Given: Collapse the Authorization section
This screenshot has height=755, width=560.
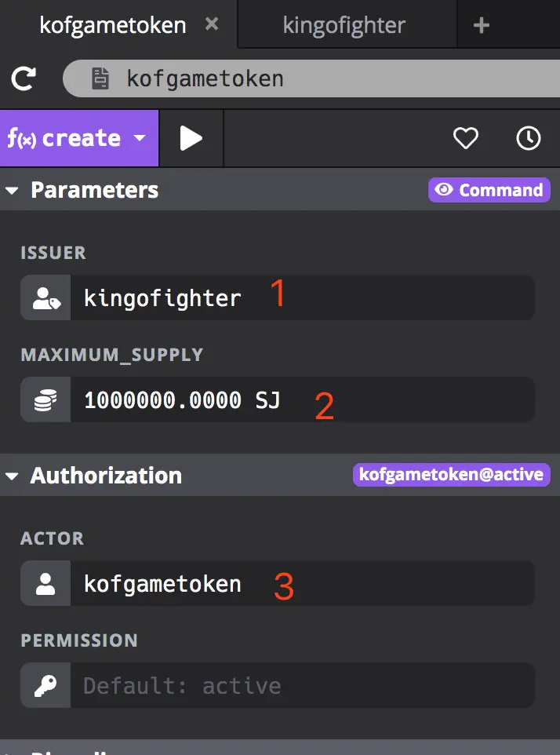Looking at the screenshot, I should click(x=13, y=476).
